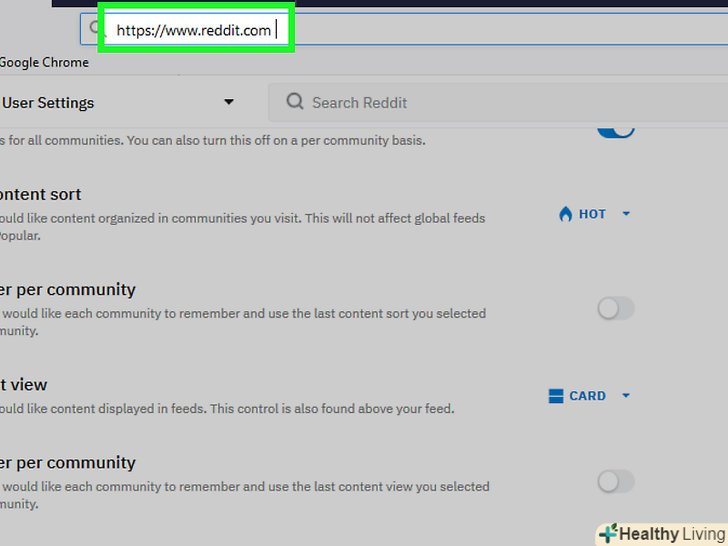Screen dimensions: 728x546
Task: Click the magnifier icon in the address bar
Action: (94, 30)
